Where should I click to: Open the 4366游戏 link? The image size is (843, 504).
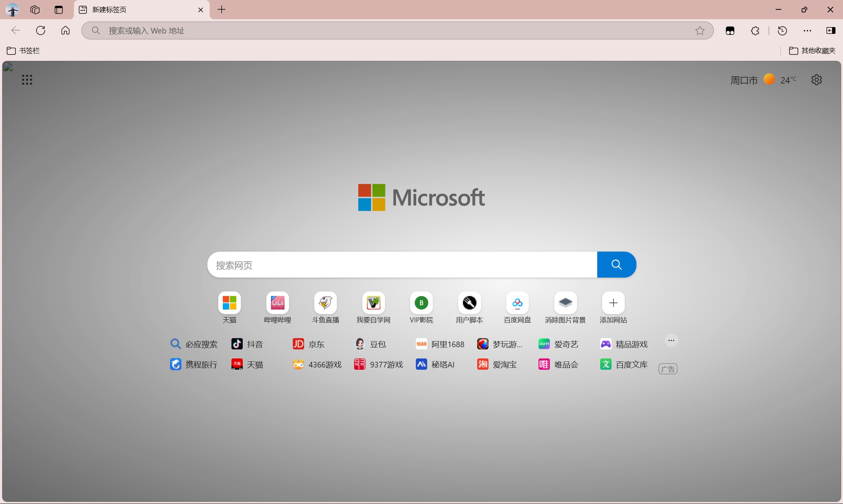pos(317,364)
